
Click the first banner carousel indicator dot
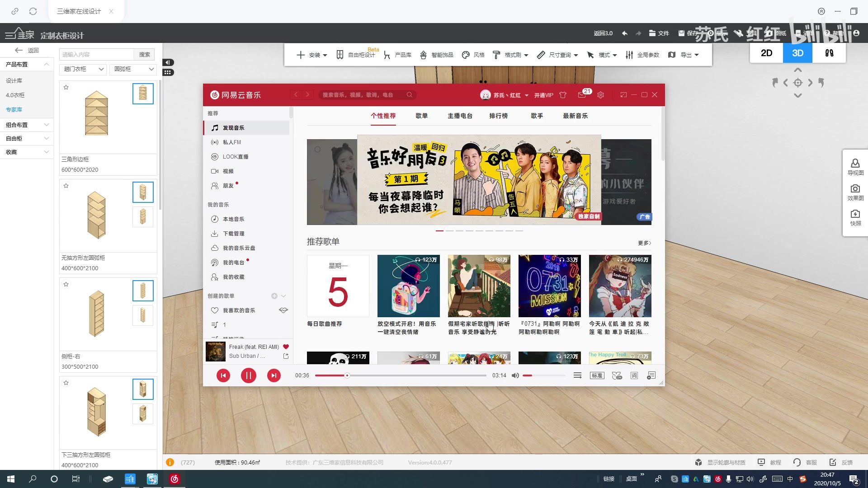pyautogui.click(x=439, y=231)
